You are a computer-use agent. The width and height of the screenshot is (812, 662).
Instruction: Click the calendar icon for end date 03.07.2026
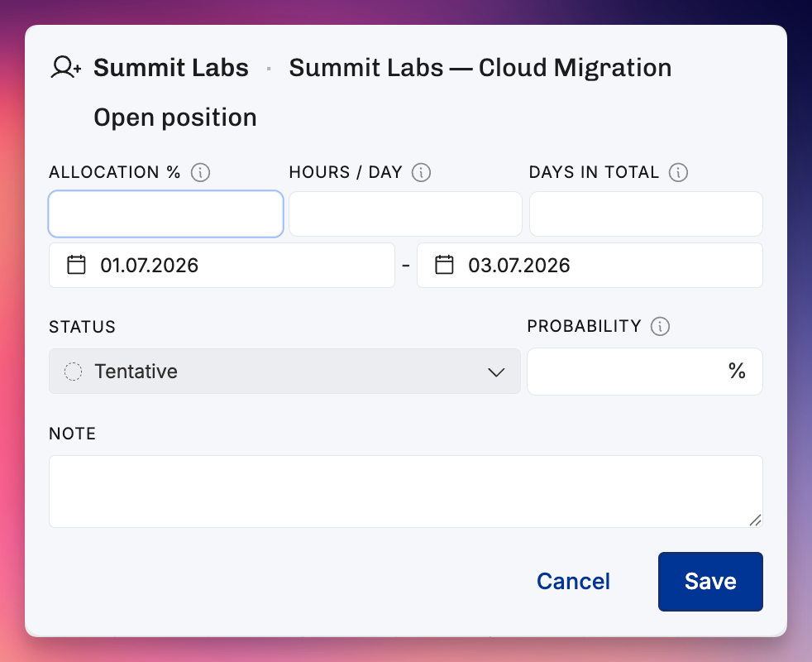444,265
